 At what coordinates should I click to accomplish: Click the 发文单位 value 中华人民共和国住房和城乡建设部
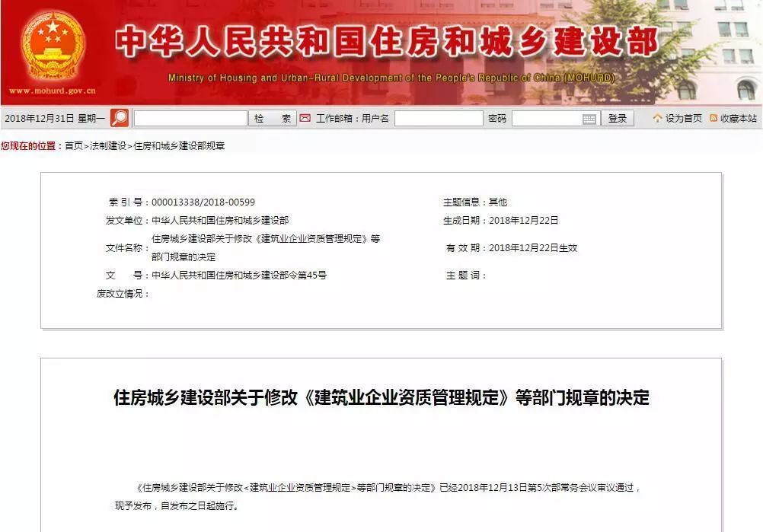(x=220, y=220)
